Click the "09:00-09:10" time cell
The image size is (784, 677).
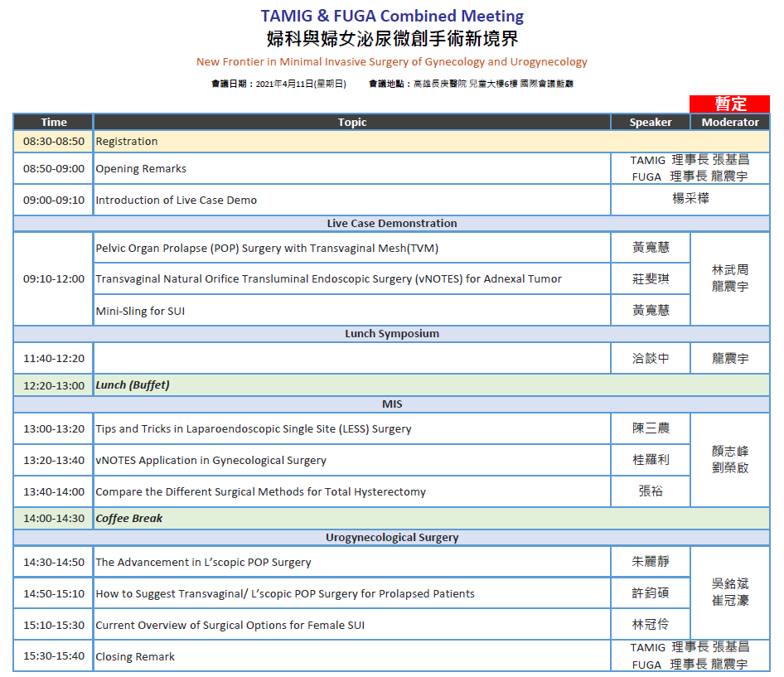point(54,200)
